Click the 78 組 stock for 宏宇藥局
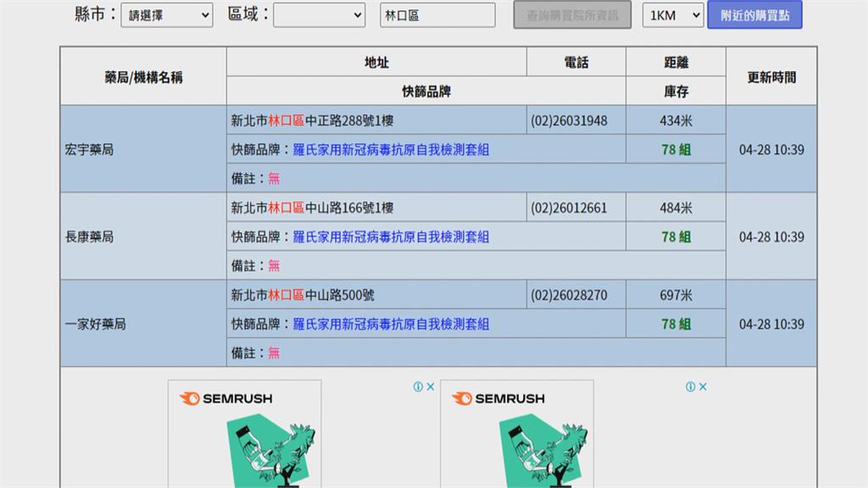 tap(676, 149)
